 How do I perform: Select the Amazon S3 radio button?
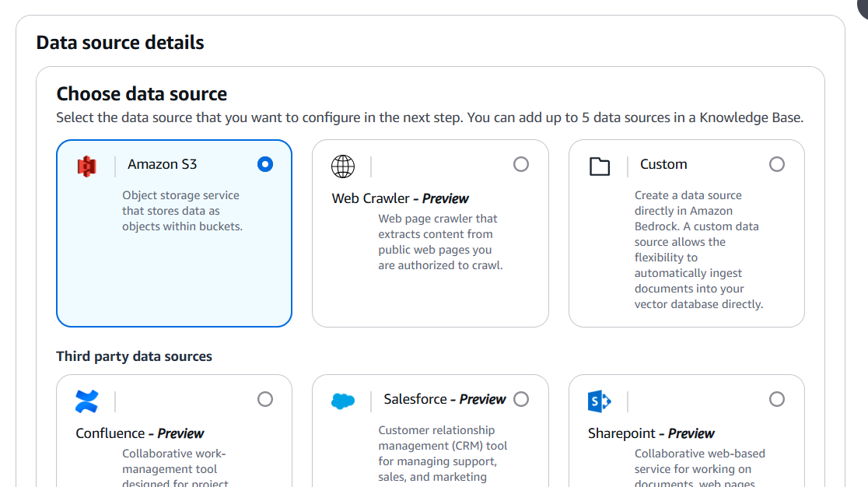(265, 164)
